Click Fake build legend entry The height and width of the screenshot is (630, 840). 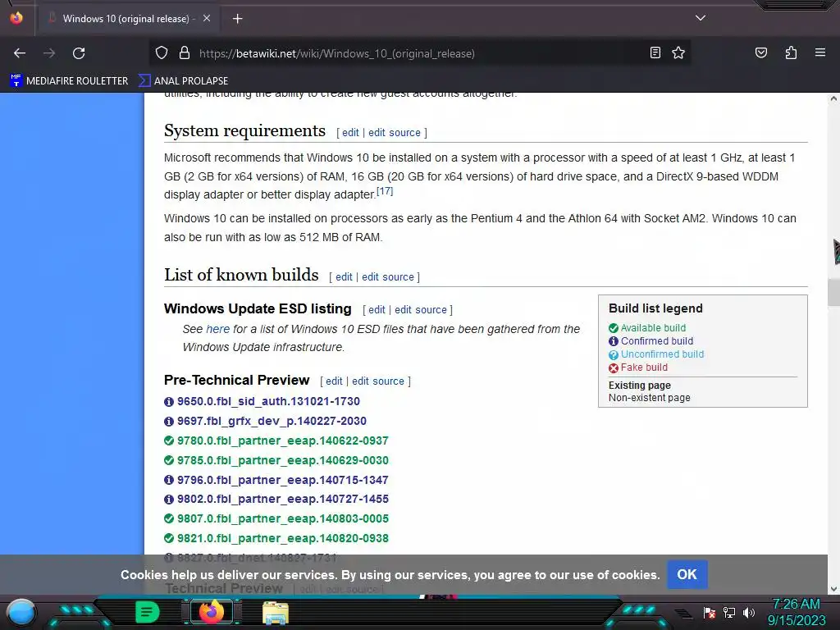(x=644, y=367)
